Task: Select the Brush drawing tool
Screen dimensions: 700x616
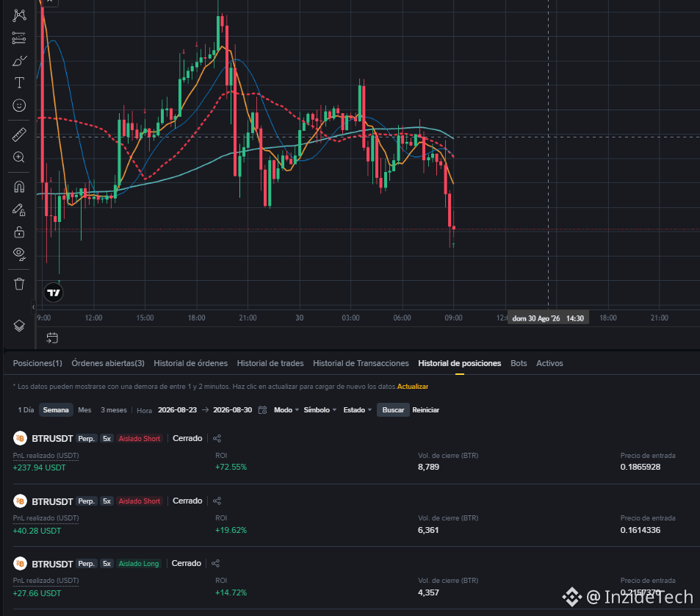Action: [19, 60]
